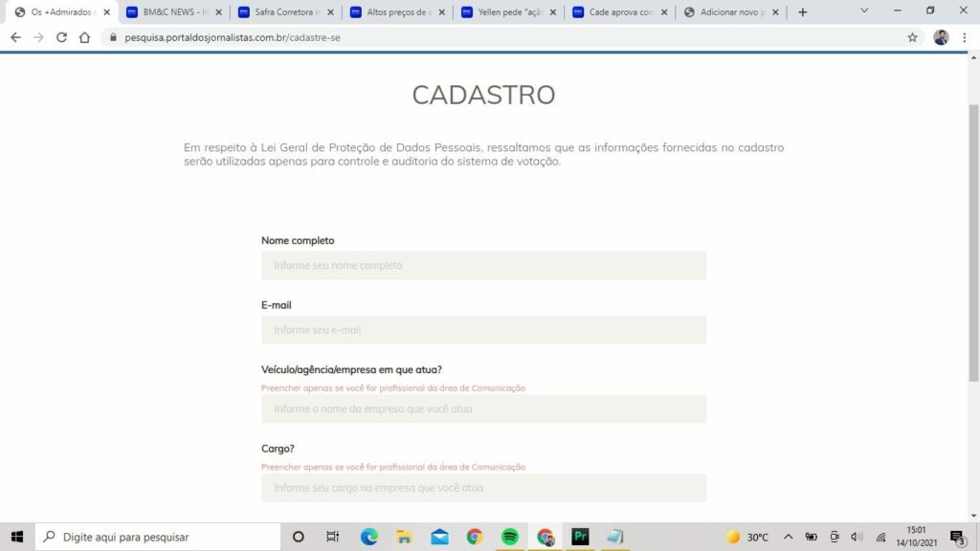Go back to the previous page
Screen dimensions: 980x551
[15, 37]
